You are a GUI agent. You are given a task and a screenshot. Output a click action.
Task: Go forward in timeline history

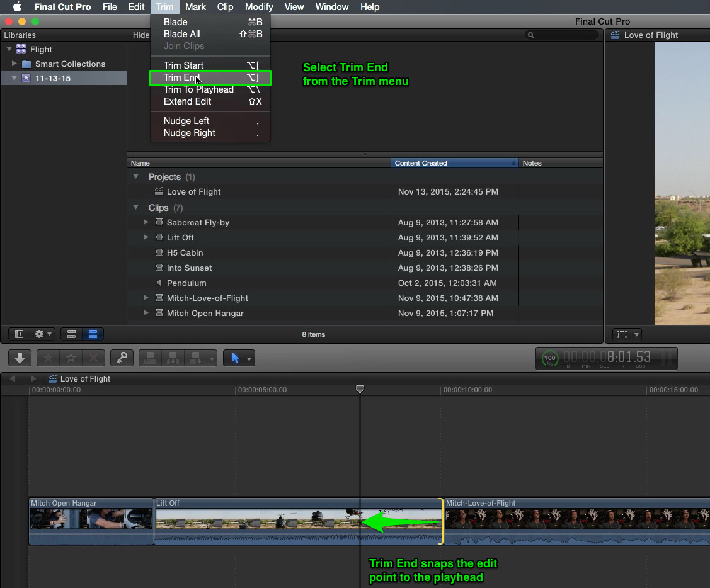(x=33, y=378)
